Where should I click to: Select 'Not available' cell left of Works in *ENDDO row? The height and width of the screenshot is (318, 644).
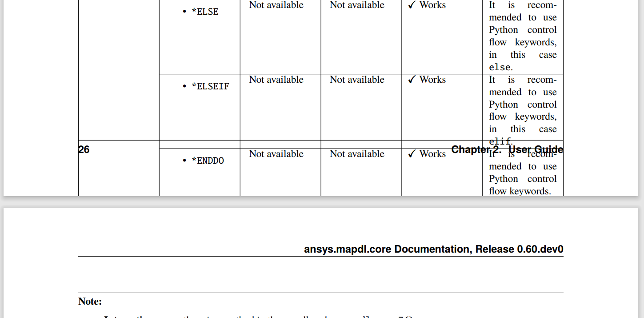click(357, 154)
